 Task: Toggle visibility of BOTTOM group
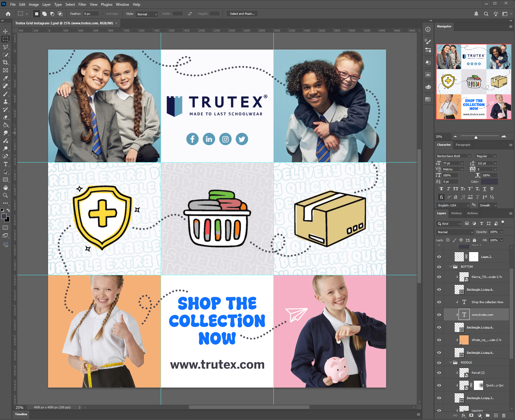point(439,266)
